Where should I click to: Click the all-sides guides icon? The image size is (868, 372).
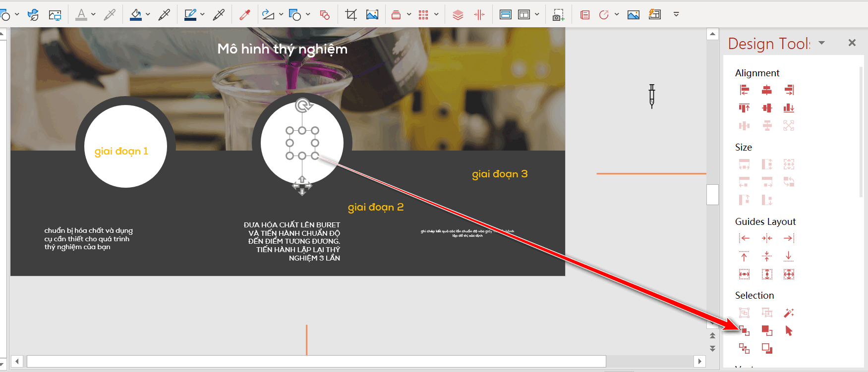(x=789, y=274)
